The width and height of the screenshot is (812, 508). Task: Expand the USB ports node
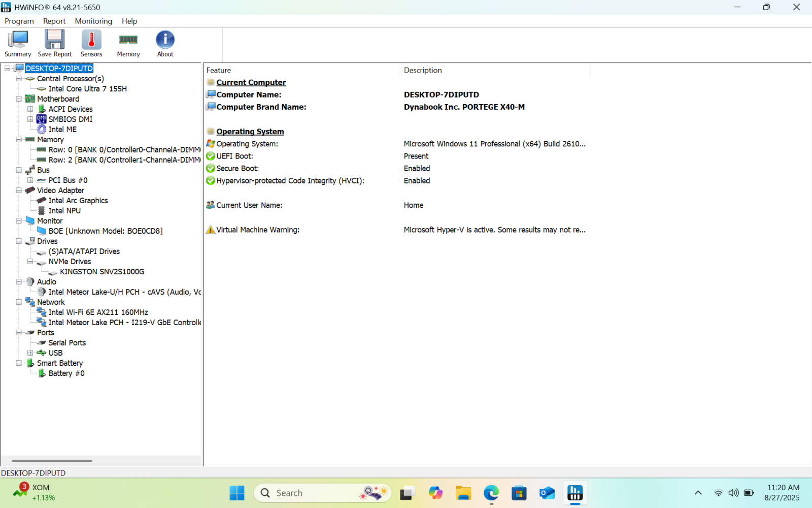[30, 353]
